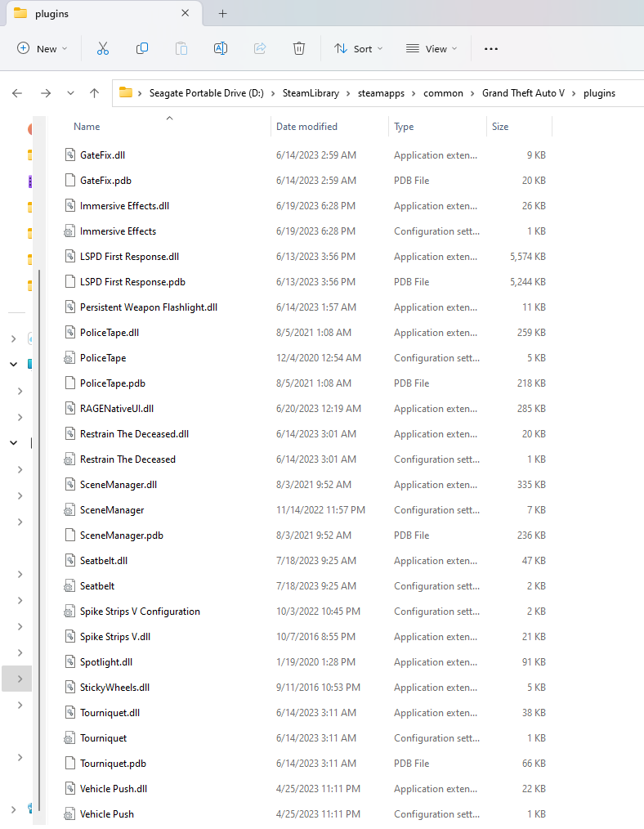The width and height of the screenshot is (644, 829).
Task: Open the Sort dropdown menu
Action: click(358, 48)
